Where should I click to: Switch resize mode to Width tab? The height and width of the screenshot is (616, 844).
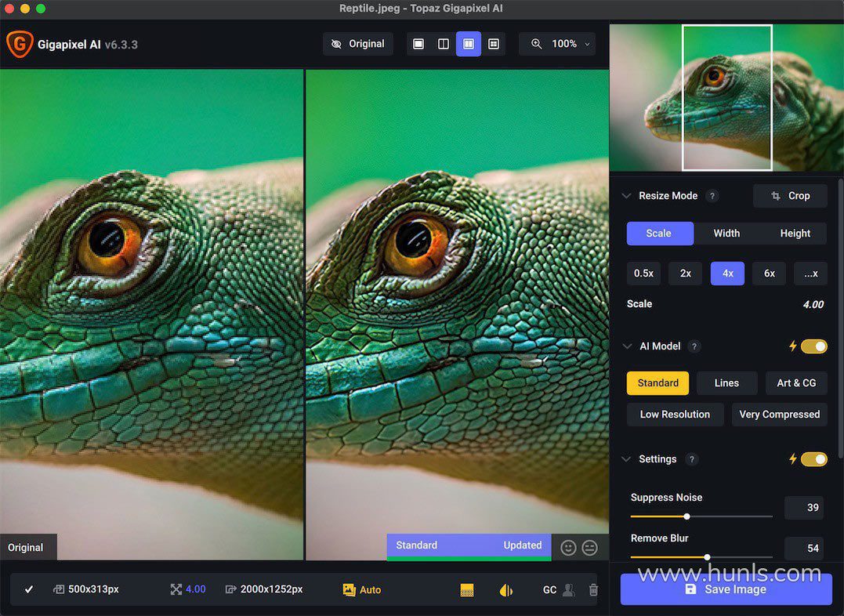[x=726, y=234]
